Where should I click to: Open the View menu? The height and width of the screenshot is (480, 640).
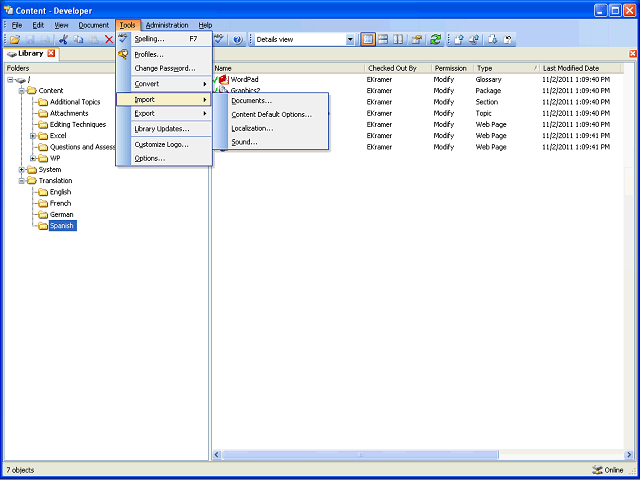61,25
